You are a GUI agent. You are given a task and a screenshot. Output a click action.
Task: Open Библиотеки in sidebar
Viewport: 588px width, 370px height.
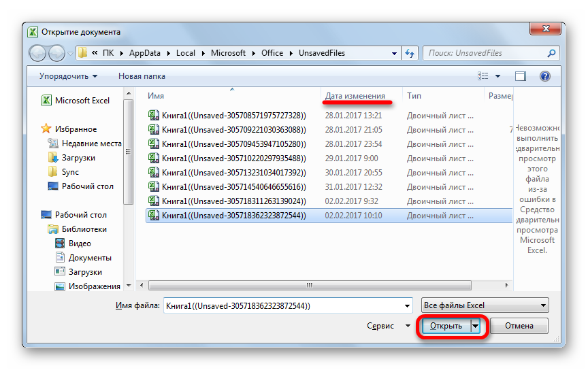(78, 229)
